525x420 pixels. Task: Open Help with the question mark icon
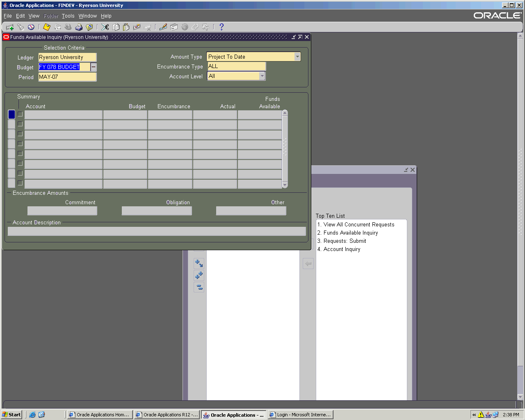(x=221, y=27)
